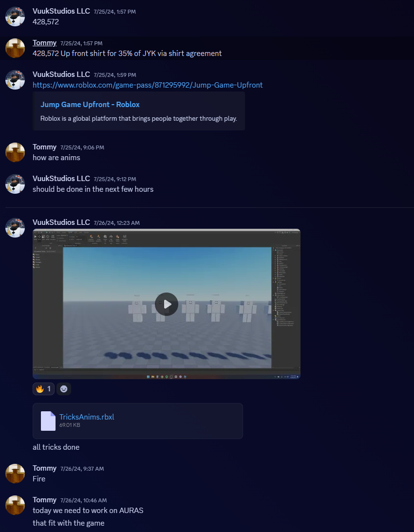
Task: Open the Jump Game Upfront - Roblox embed title
Action: [x=90, y=105]
